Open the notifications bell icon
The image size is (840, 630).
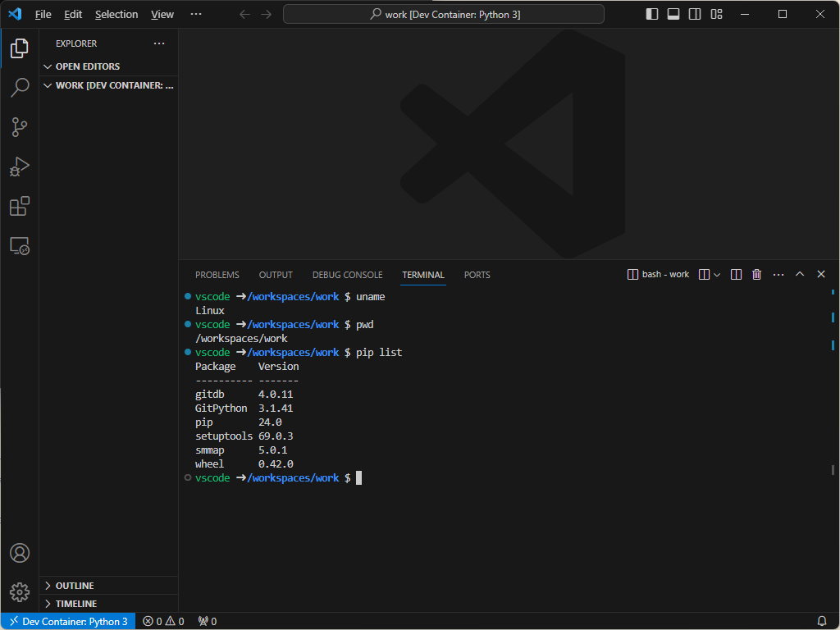(822, 622)
